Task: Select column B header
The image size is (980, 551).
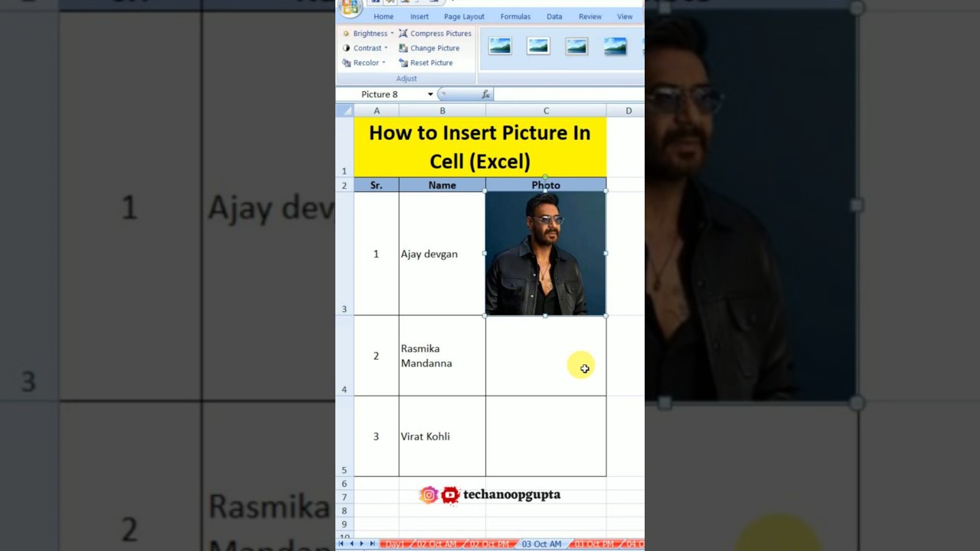Action: [x=443, y=111]
